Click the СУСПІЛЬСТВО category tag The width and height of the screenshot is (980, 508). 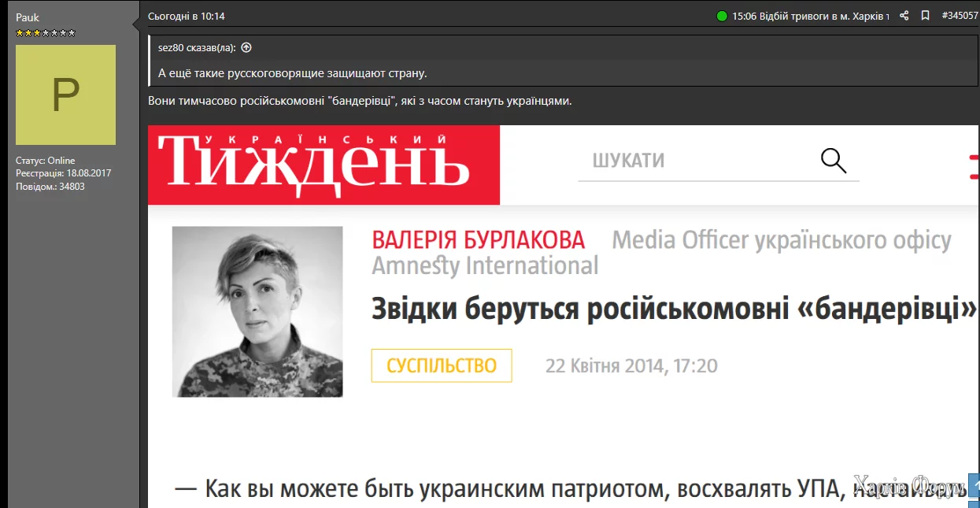click(442, 365)
